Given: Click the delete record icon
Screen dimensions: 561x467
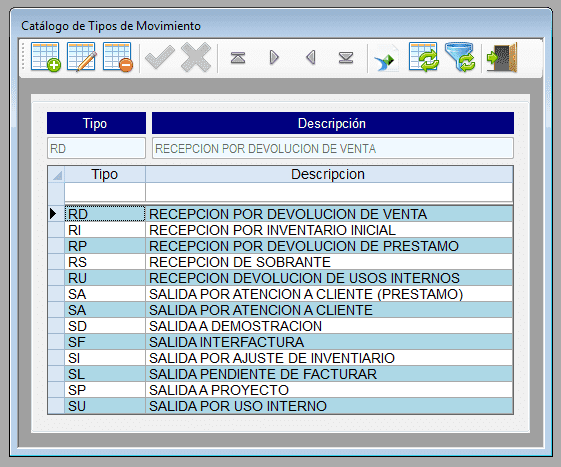Looking at the screenshot, I should 118,57.
